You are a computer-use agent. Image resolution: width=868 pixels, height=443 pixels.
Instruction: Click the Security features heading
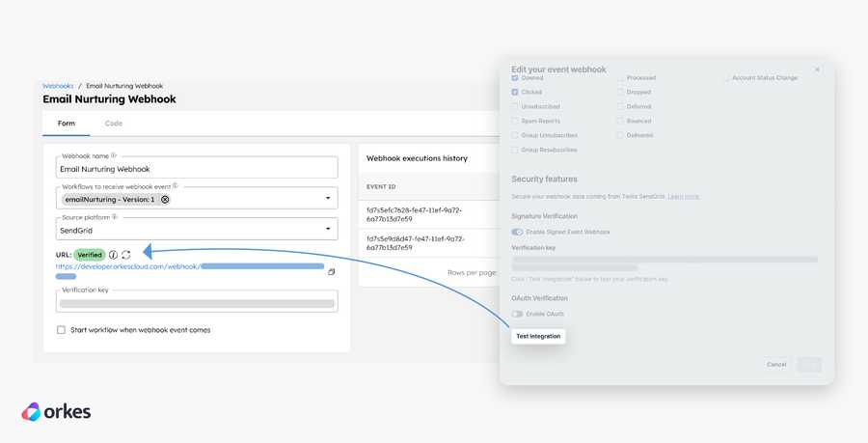[544, 179]
